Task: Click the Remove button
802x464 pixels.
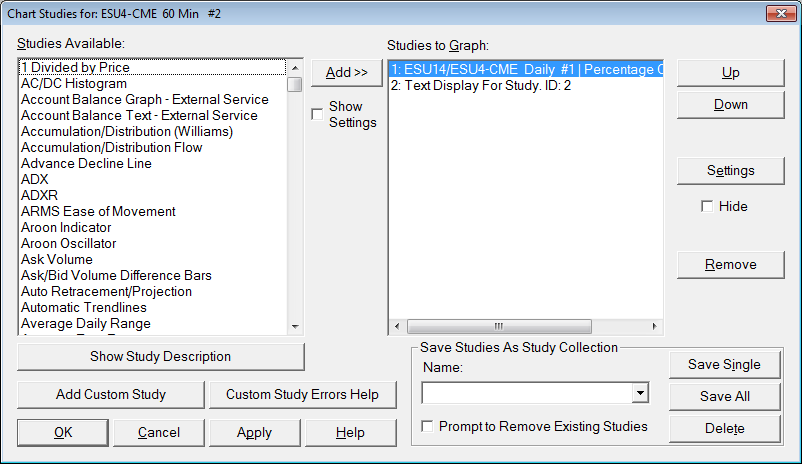Action: pos(730,264)
